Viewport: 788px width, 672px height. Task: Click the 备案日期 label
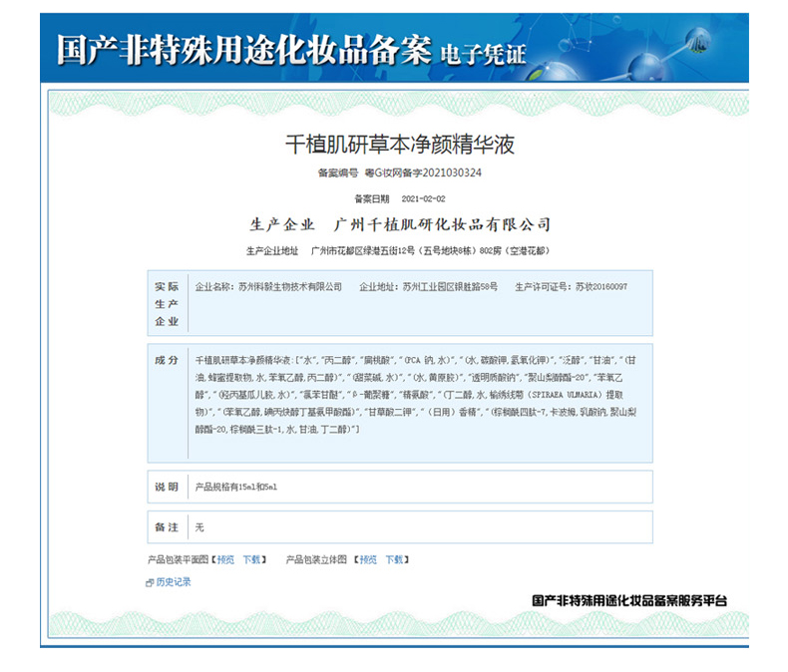372,198
